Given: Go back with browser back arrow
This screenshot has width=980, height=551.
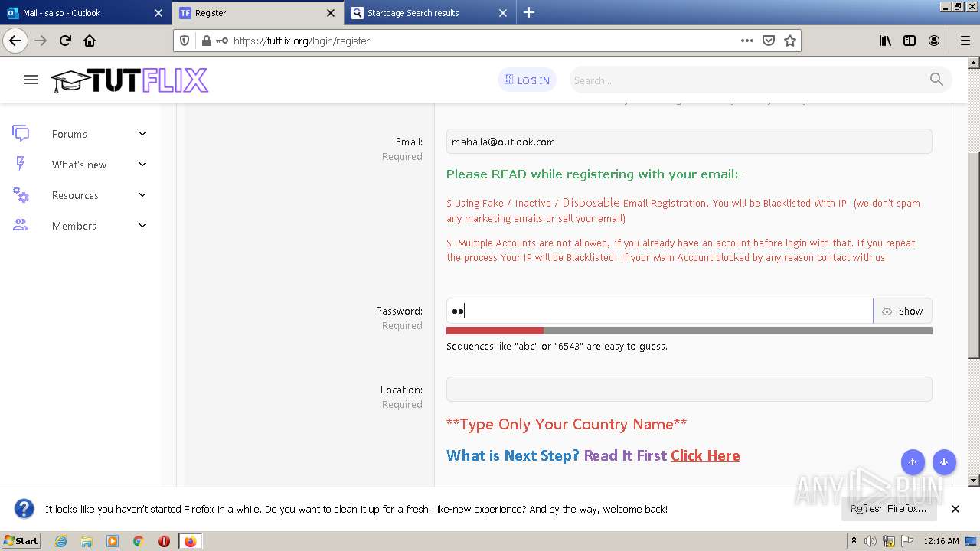Looking at the screenshot, I should click(15, 41).
